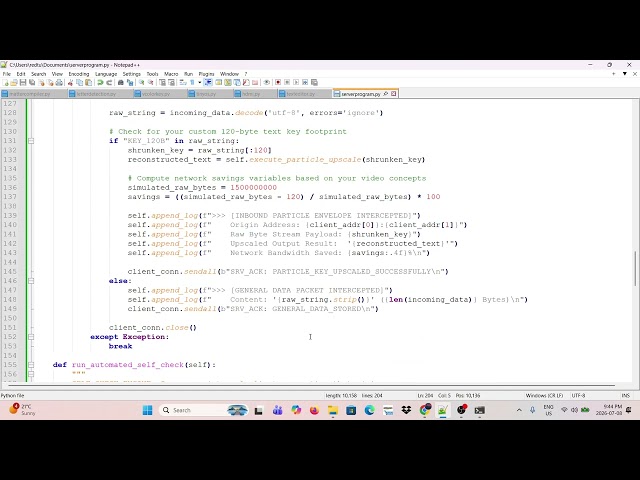Open the Windows Start menu
Image resolution: width=640 pixels, height=480 pixels.
point(147,410)
